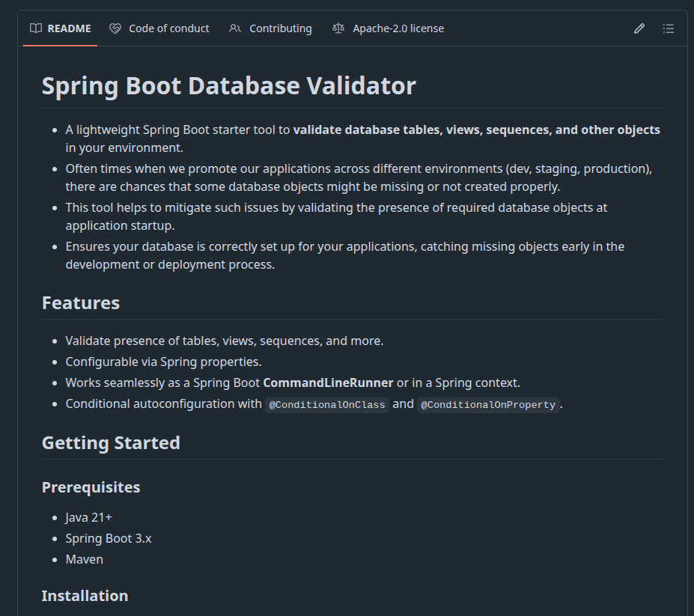Click the Getting Started heading

111,442
